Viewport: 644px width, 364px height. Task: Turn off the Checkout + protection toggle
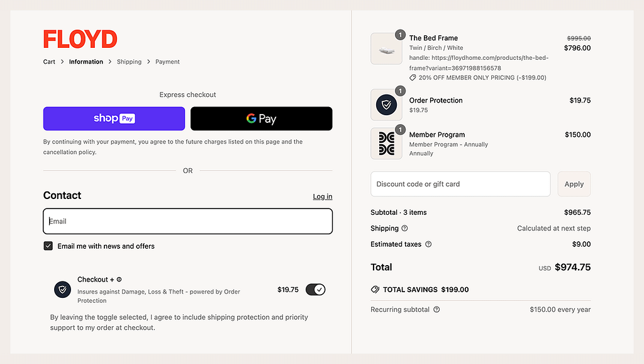316,290
